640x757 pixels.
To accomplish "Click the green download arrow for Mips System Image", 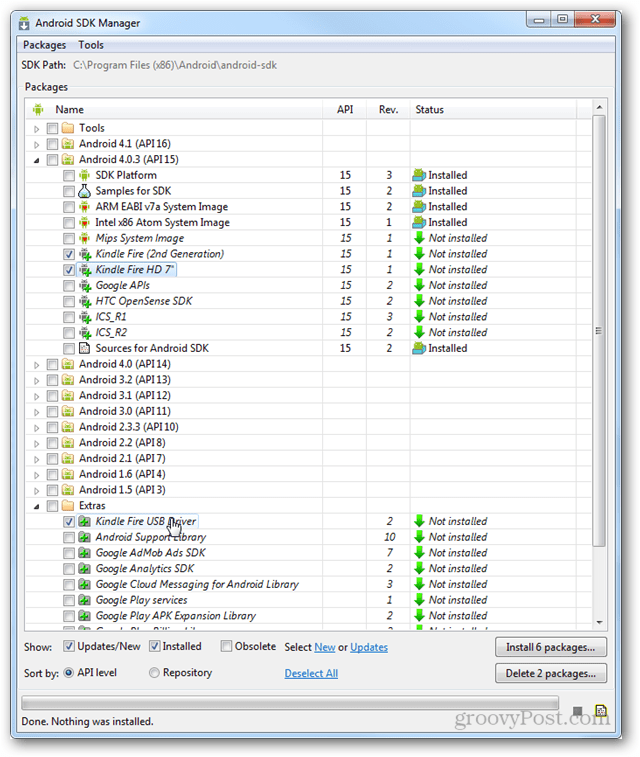I will 419,238.
